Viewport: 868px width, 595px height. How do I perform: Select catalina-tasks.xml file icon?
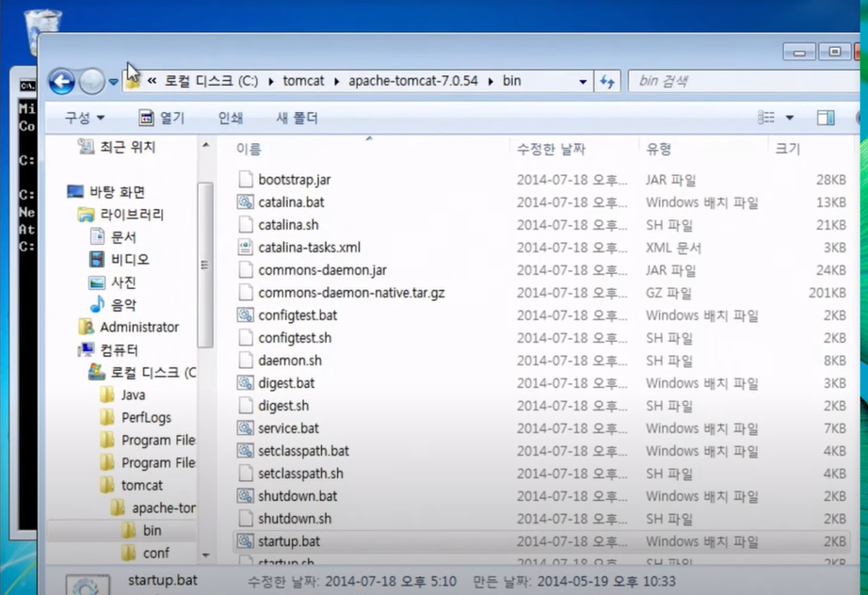[x=245, y=248]
